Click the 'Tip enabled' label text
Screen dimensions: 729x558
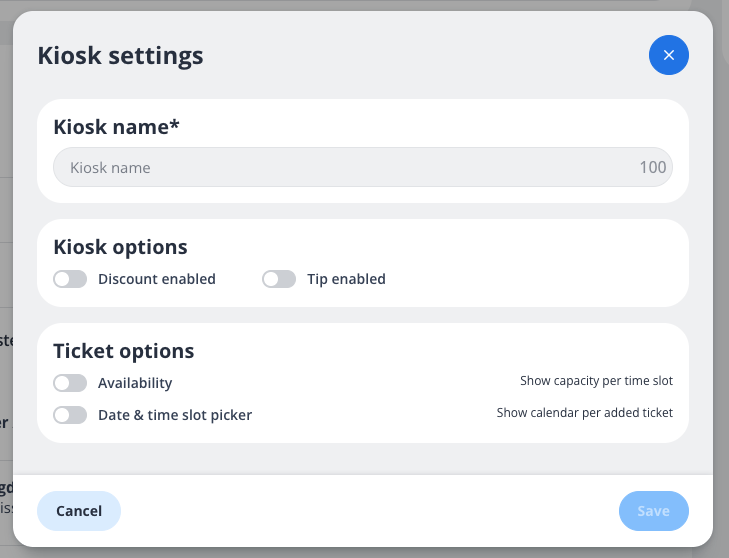point(346,279)
